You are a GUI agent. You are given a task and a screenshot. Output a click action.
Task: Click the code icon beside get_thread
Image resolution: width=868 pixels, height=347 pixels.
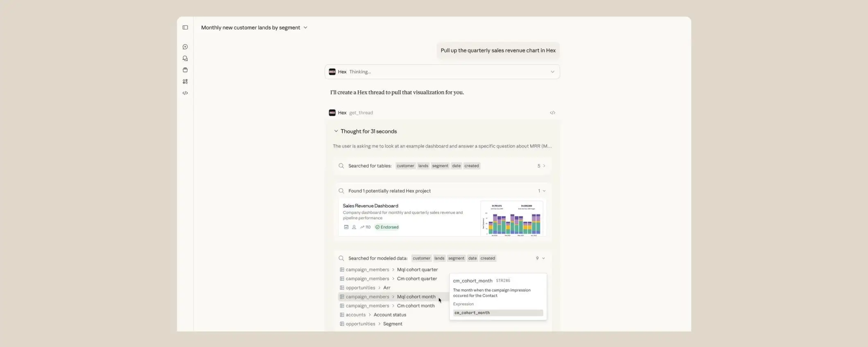click(x=552, y=113)
